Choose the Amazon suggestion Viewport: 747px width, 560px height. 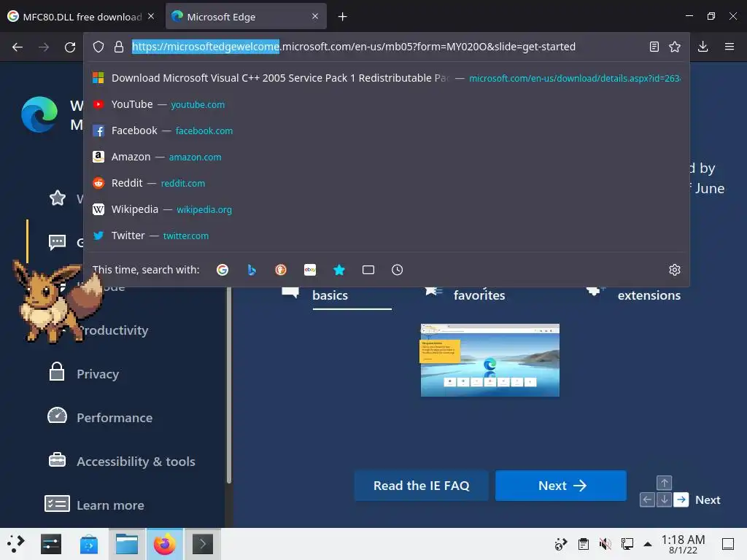pos(387,157)
